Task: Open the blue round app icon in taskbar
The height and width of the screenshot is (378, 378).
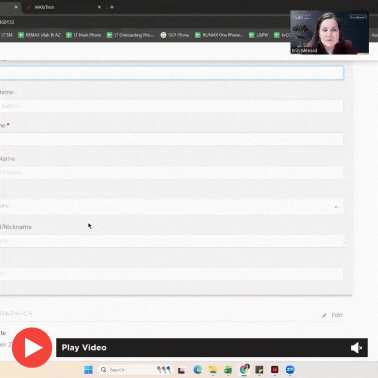Action: [x=290, y=370]
